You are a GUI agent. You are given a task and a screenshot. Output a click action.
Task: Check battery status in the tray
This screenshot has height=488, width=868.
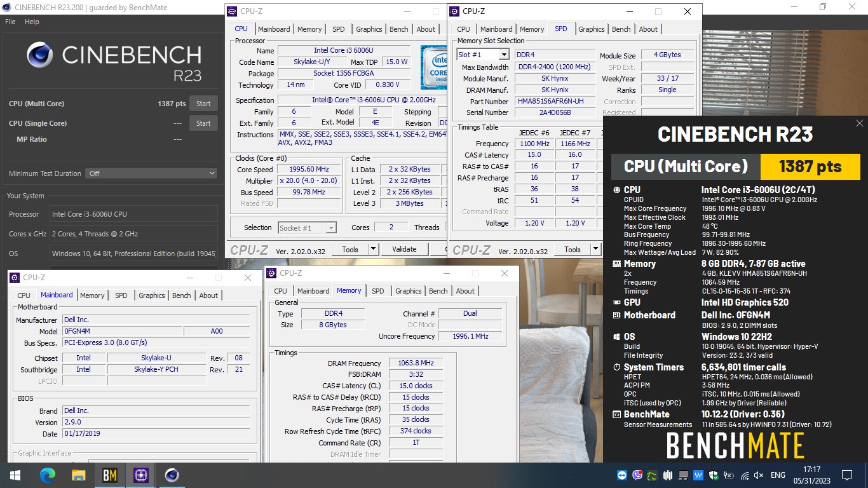[x=729, y=475]
